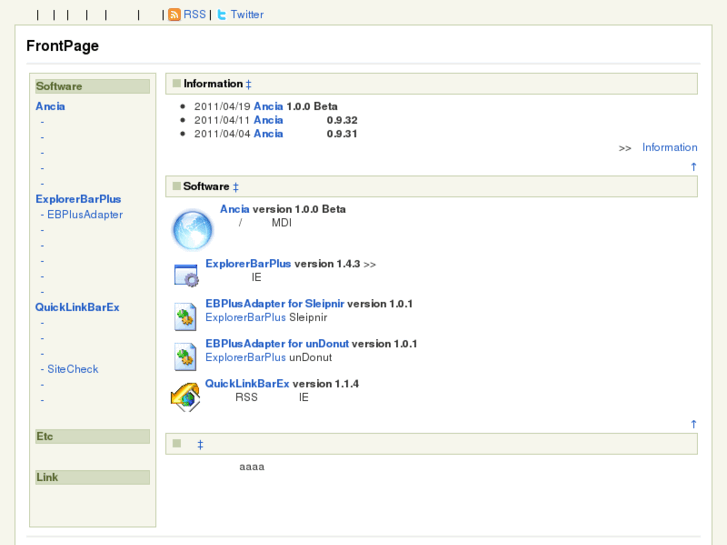The height and width of the screenshot is (545, 727).
Task: Open the SiteCheck sidebar sub-item
Action: pos(73,369)
